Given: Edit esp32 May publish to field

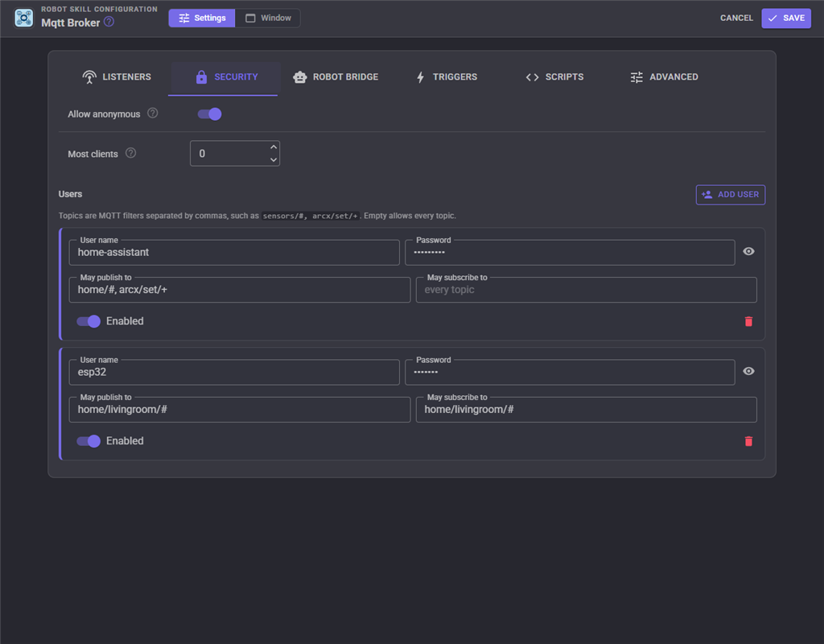Looking at the screenshot, I should [x=240, y=410].
